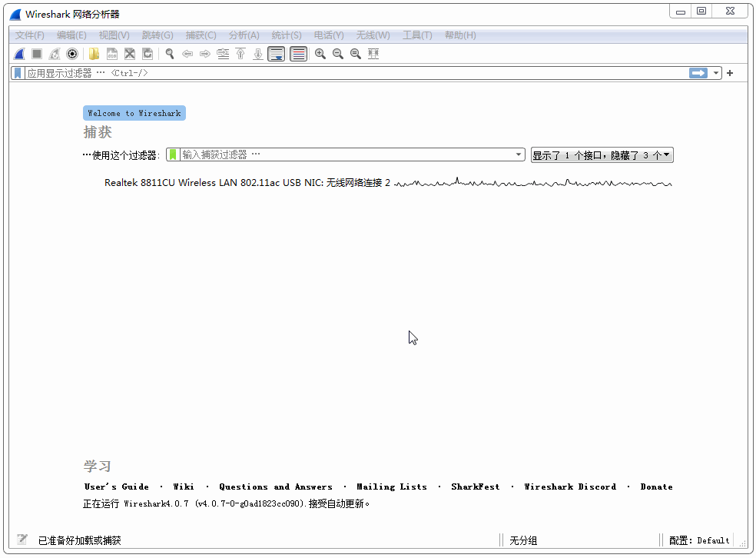Viewport: 756px width, 558px height.
Task: Click the green capture filter bookmark icon
Action: coord(173,154)
